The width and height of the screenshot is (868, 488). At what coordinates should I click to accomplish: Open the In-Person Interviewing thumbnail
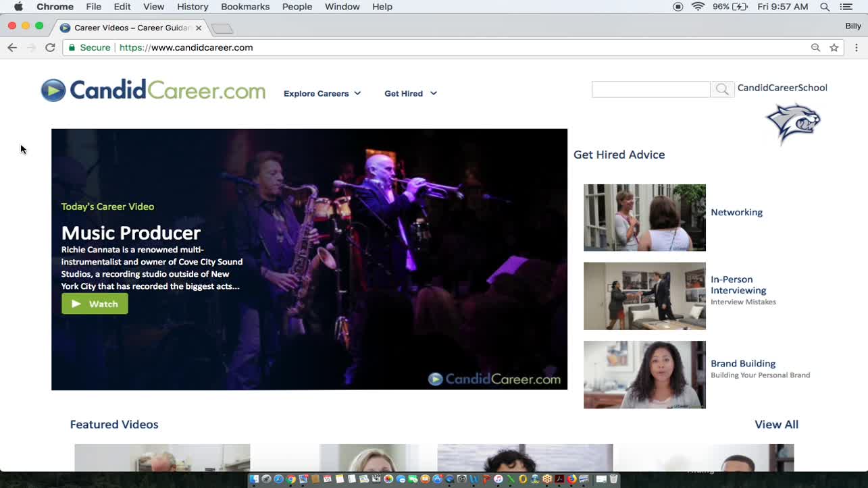pyautogui.click(x=644, y=296)
